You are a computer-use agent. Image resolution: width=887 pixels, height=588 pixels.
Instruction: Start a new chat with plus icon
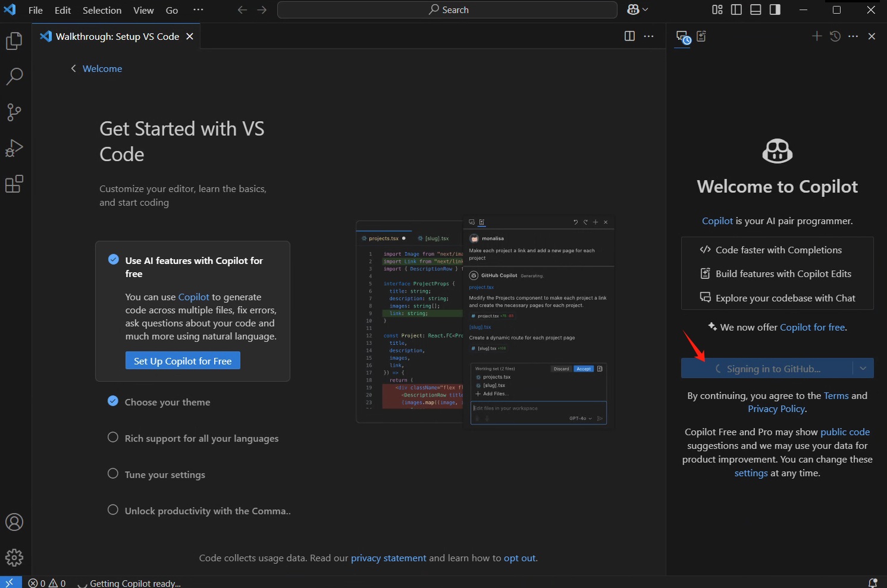[x=817, y=36]
